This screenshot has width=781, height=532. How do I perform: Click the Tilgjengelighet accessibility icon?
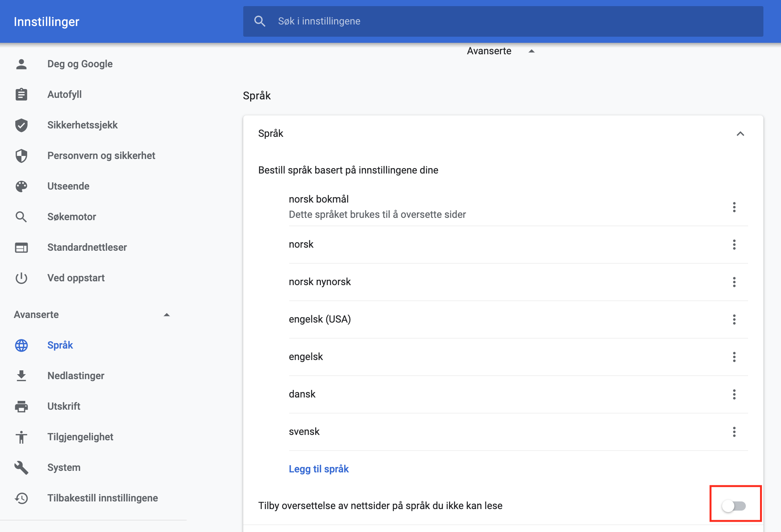click(x=21, y=437)
